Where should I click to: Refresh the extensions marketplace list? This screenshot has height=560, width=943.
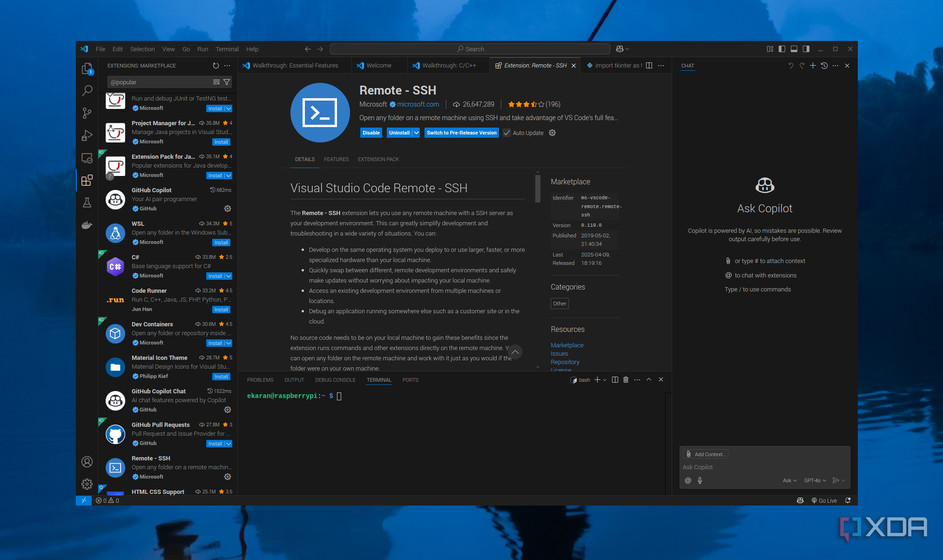[x=216, y=66]
